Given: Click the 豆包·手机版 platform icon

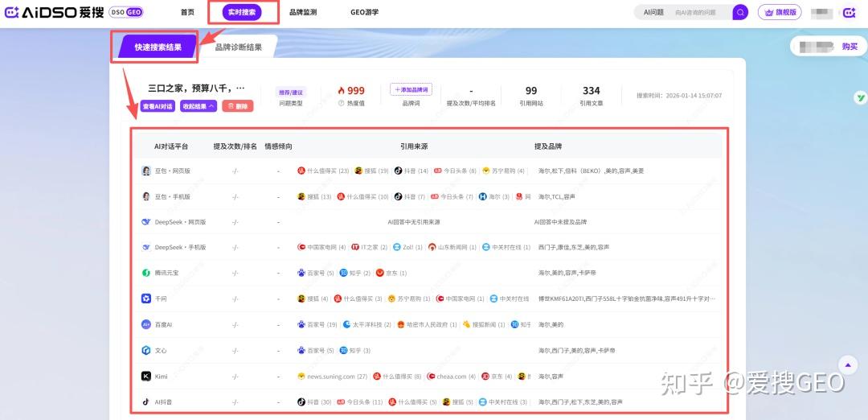Looking at the screenshot, I should (x=146, y=196).
